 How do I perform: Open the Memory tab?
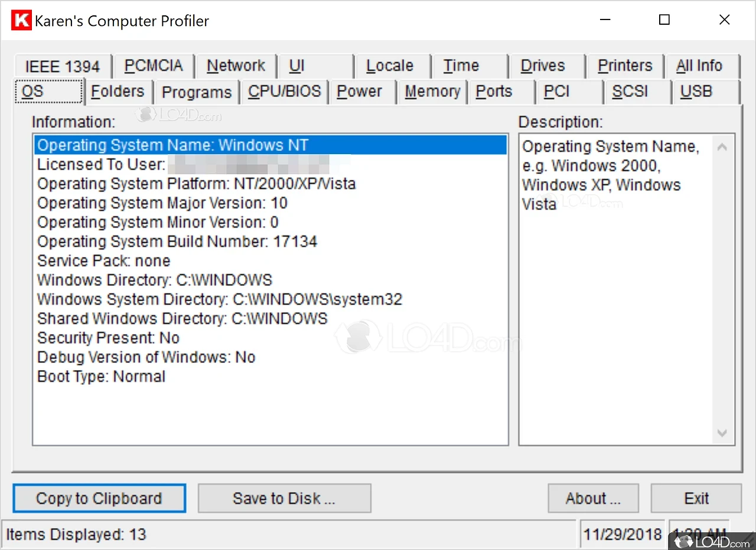coord(432,92)
